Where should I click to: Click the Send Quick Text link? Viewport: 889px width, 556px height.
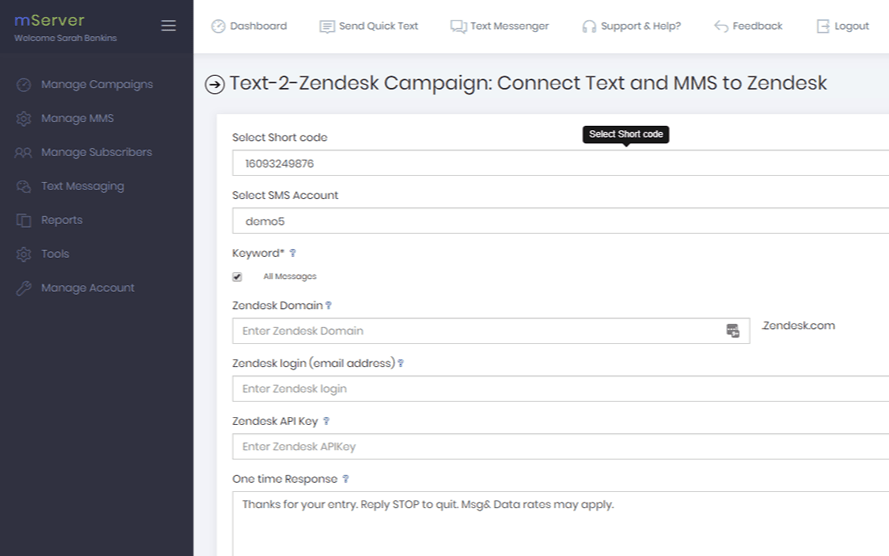pos(368,26)
